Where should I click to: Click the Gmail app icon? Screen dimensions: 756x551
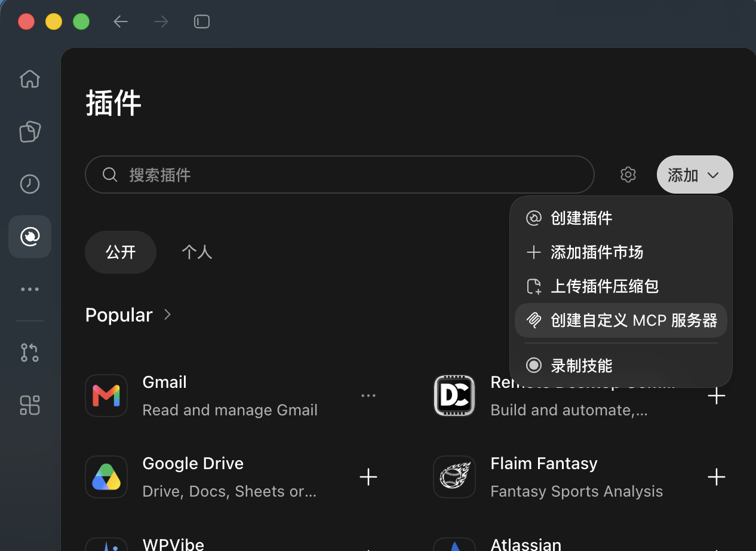(x=106, y=396)
